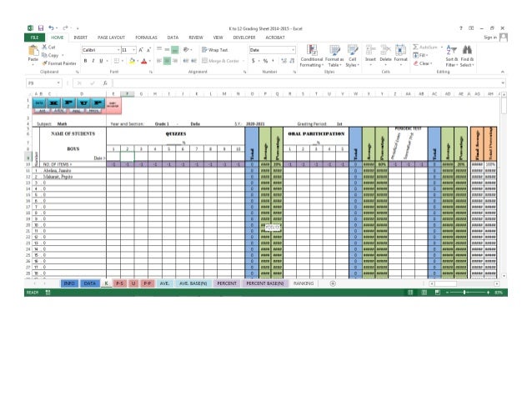Open Conditional Formatting menu
Image resolution: width=532 pixels, height=411 pixels.
pyautogui.click(x=312, y=56)
